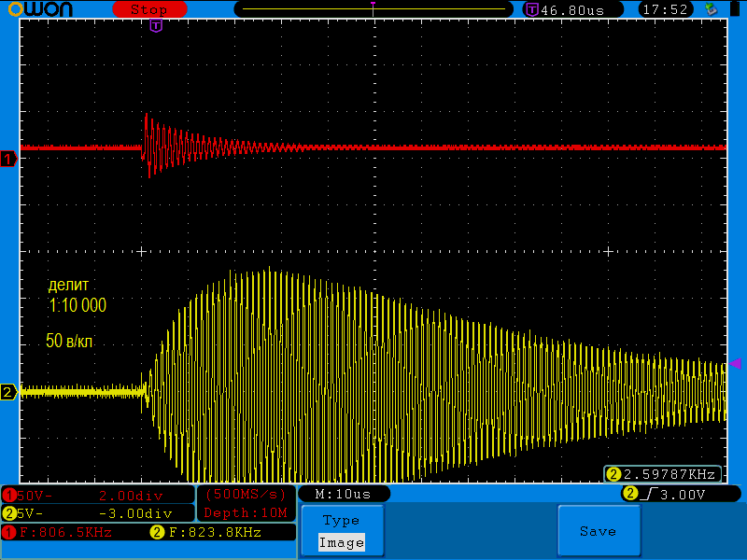Click the USB connection icon at top right
This screenshot has width=747, height=560.
(x=712, y=9)
